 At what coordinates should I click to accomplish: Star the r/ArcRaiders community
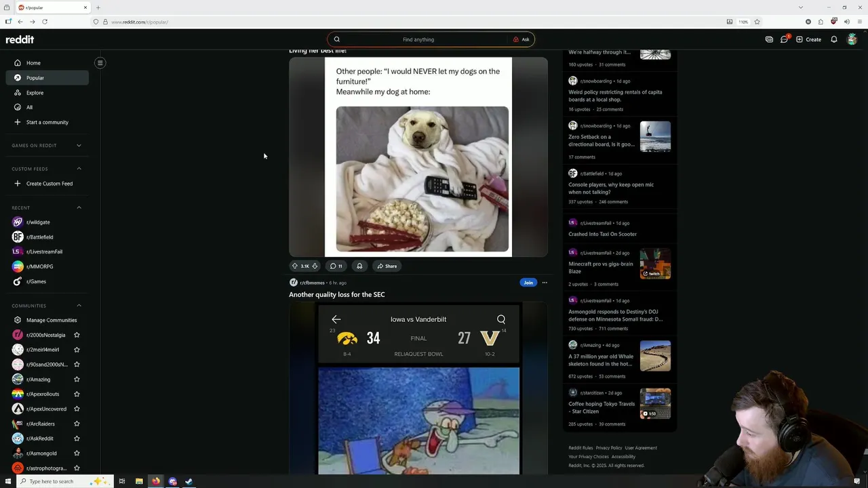[x=77, y=424]
